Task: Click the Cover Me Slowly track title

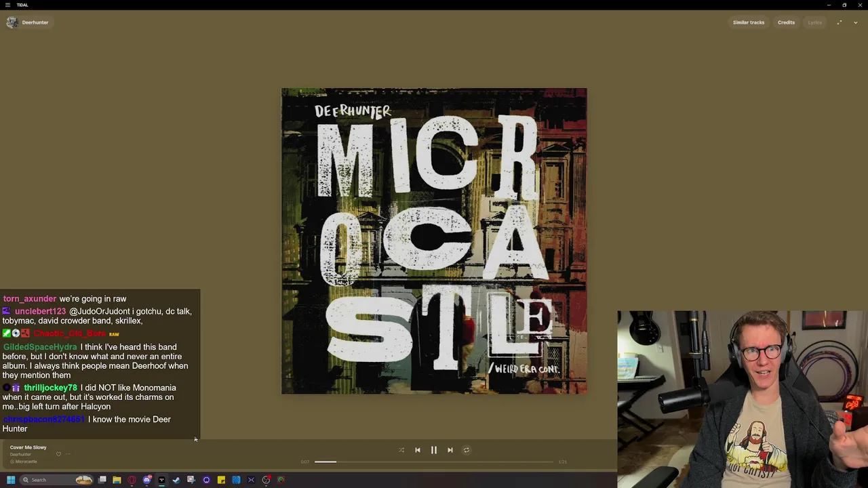Action: tap(28, 447)
